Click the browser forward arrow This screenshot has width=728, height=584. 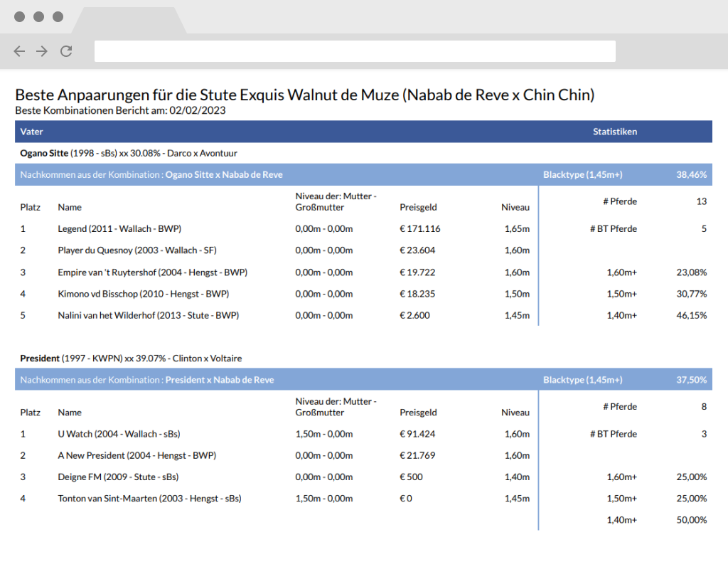(x=42, y=51)
